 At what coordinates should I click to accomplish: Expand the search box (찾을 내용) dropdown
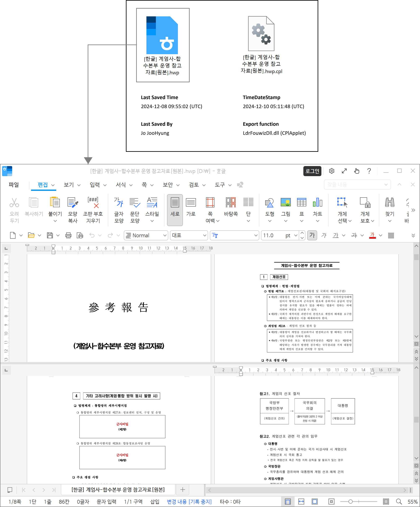[x=386, y=185]
